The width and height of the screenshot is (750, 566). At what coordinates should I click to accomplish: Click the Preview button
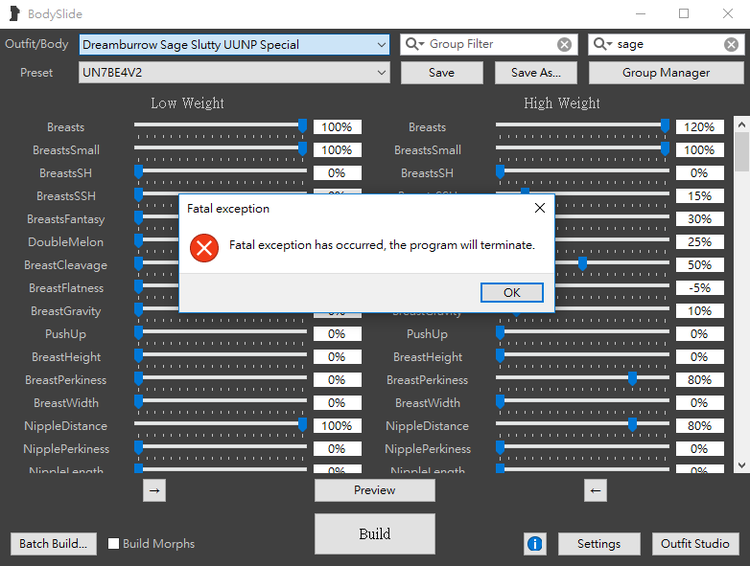tap(375, 490)
